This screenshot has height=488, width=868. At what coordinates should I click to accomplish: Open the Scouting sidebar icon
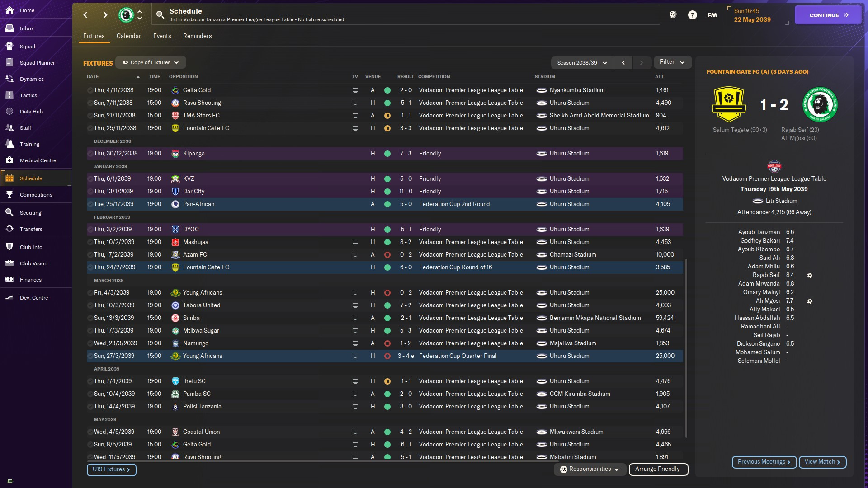(x=9, y=213)
